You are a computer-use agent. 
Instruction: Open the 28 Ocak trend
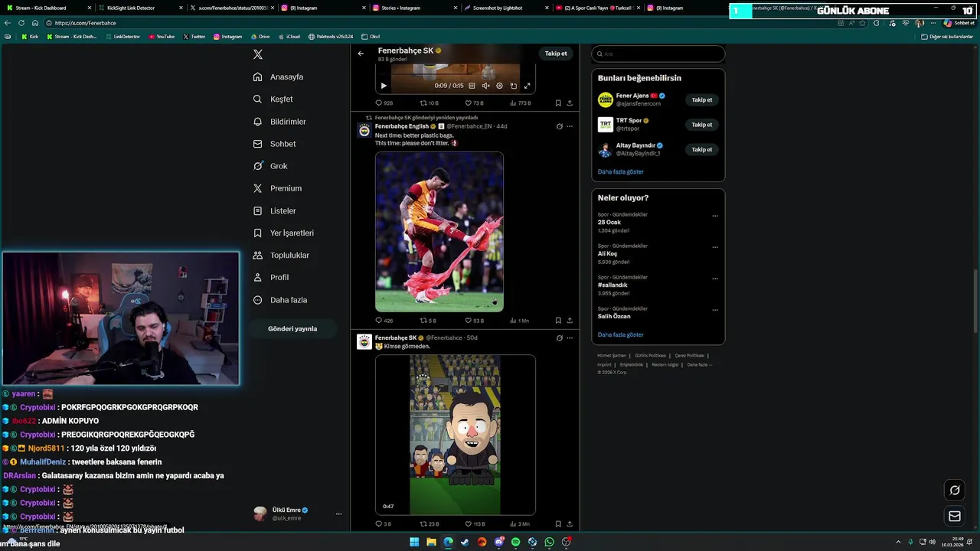click(x=609, y=222)
